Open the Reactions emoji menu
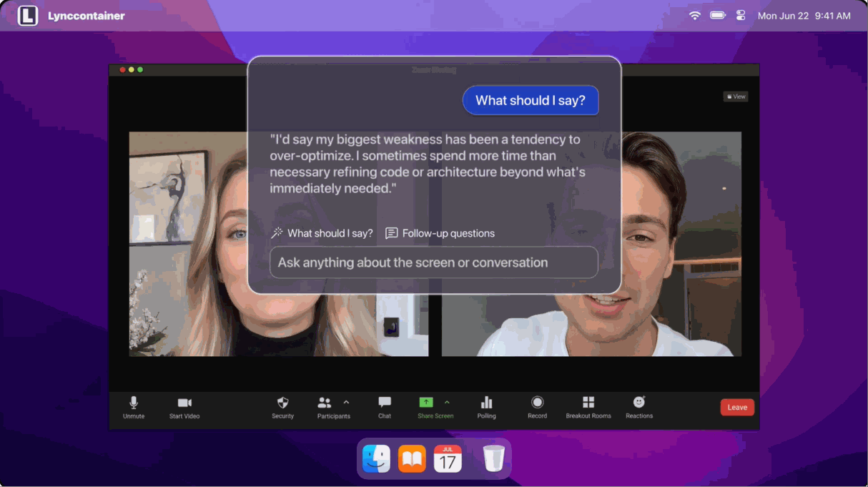 pos(639,406)
